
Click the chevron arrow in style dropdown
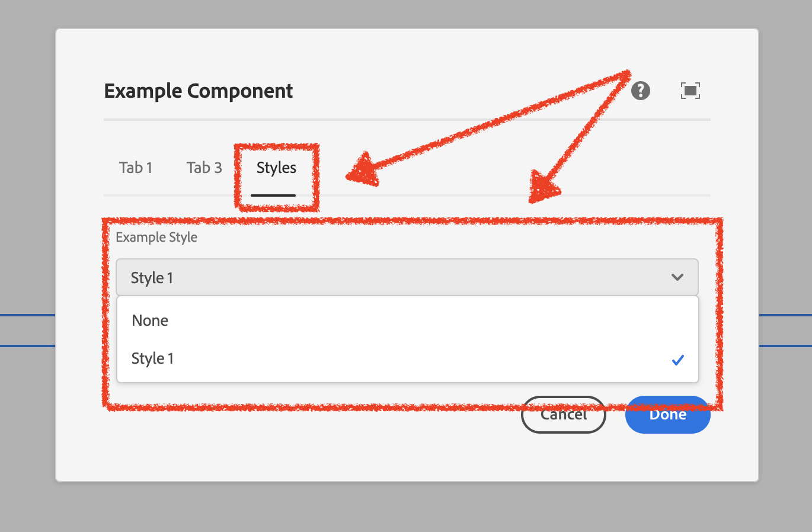pos(677,277)
